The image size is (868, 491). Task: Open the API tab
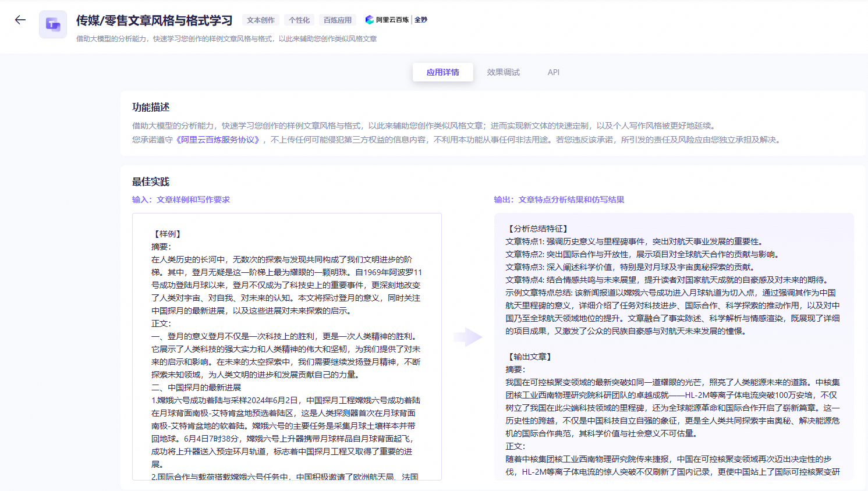tap(553, 72)
